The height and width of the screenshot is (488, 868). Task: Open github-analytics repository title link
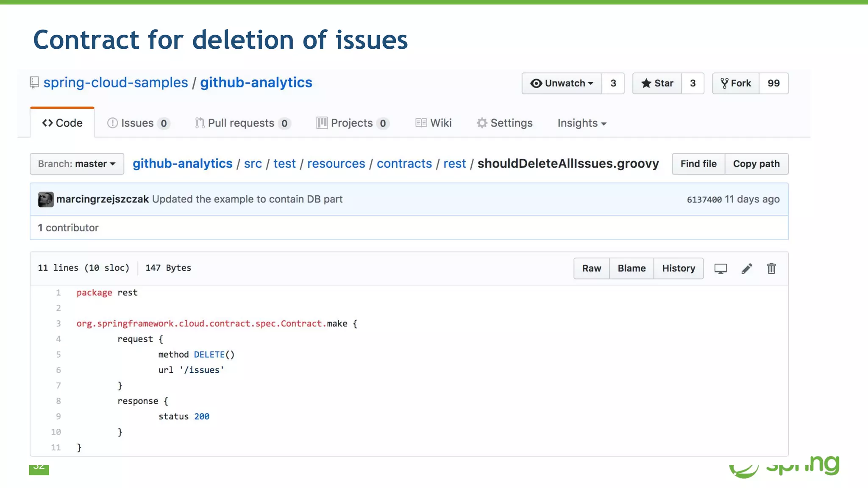pyautogui.click(x=256, y=83)
